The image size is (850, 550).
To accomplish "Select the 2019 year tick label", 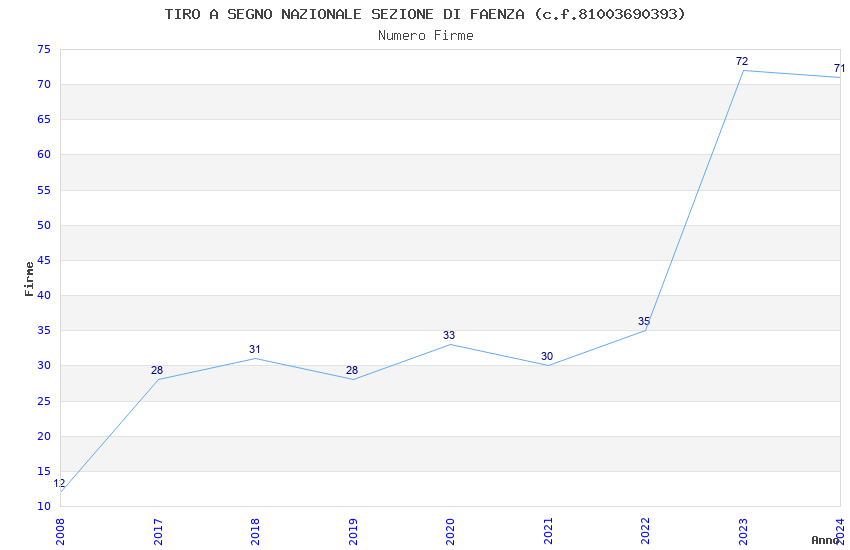I will 353,530.
